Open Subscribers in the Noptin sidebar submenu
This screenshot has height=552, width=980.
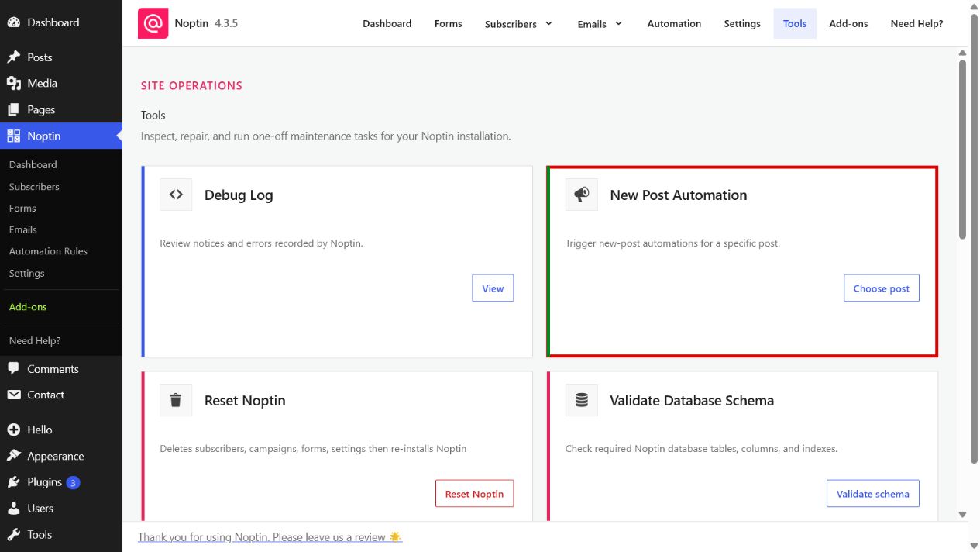pos(34,186)
